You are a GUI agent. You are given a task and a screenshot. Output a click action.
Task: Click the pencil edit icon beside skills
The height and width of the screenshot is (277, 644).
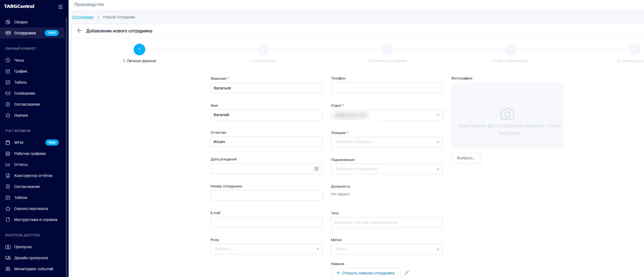coord(407,273)
